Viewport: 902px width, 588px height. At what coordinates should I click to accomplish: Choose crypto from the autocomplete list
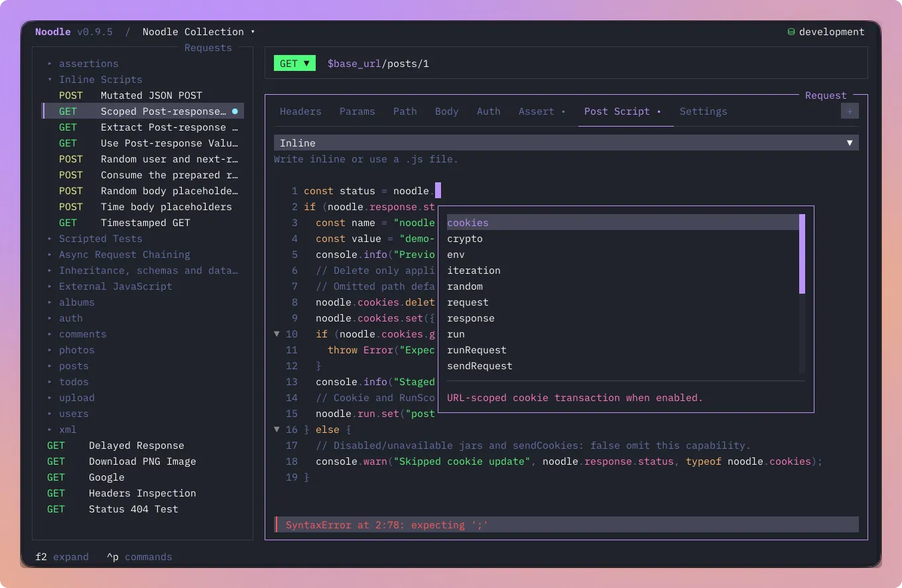pos(623,239)
